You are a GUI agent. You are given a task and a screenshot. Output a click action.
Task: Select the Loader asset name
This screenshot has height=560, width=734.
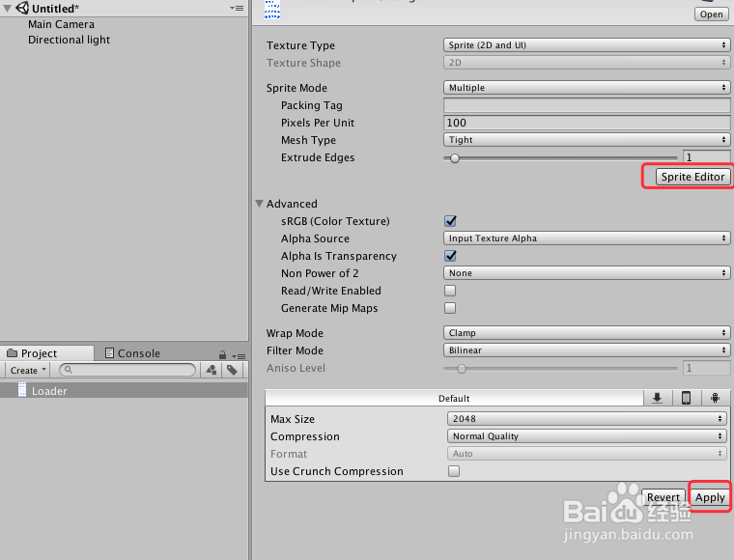(x=49, y=391)
